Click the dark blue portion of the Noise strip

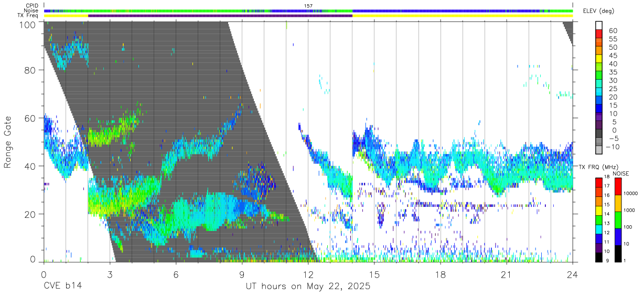(x=446, y=10)
